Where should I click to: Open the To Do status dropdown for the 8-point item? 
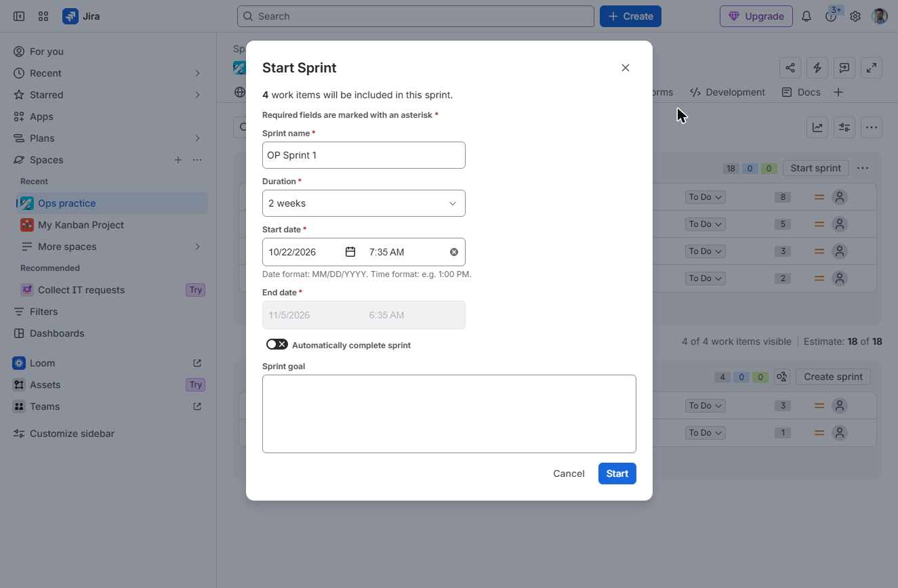[x=705, y=197]
